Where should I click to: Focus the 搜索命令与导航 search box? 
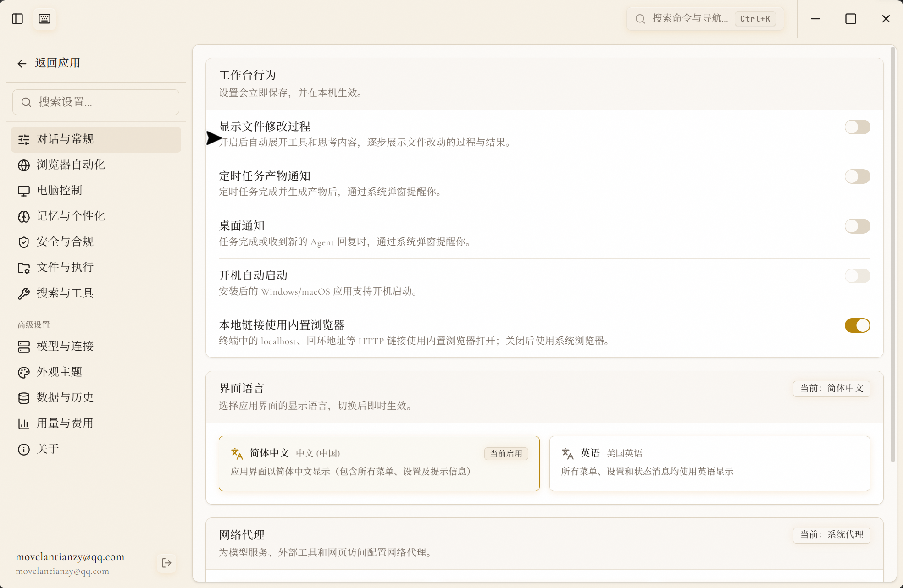click(x=705, y=19)
